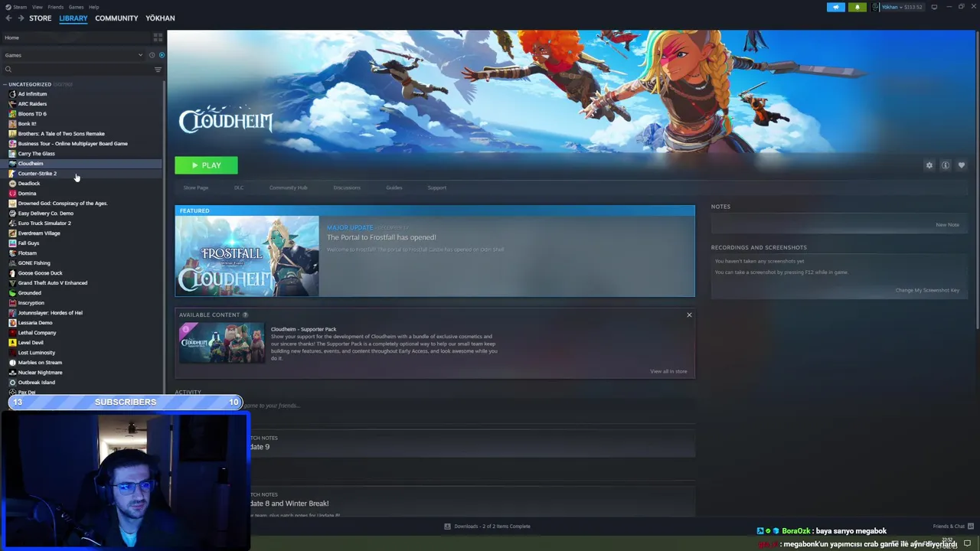Screen dimensions: 980x551
Task: Click Change My Screenshot Key
Action: click(x=927, y=290)
